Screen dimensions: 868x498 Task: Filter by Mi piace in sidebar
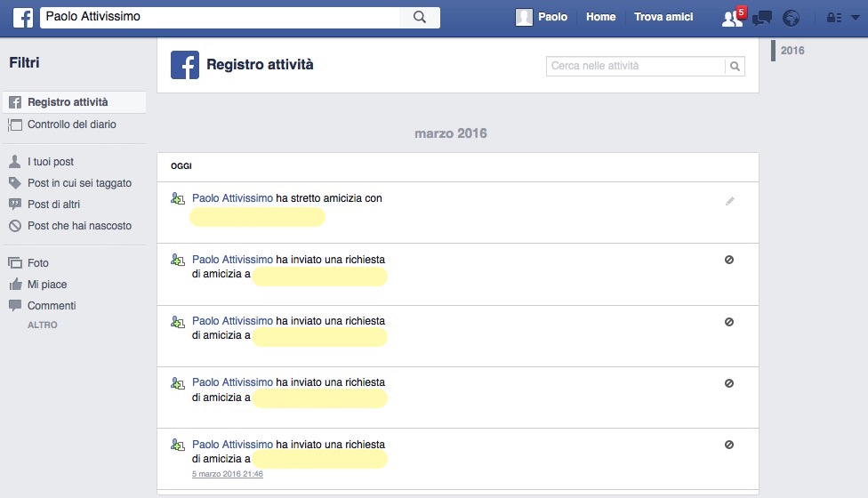coord(47,285)
